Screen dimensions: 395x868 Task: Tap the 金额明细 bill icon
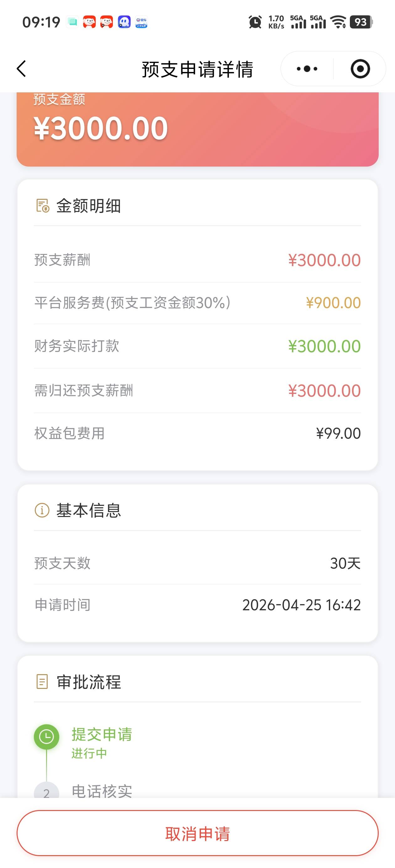43,206
